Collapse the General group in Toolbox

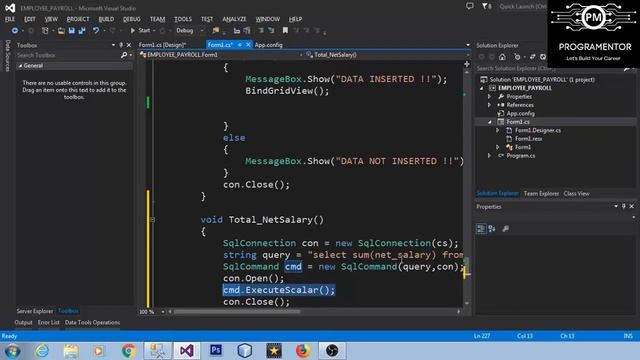(x=20, y=66)
